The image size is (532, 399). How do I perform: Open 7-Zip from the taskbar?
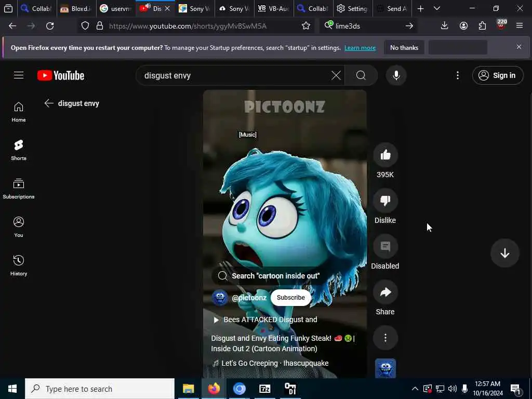pos(264,389)
